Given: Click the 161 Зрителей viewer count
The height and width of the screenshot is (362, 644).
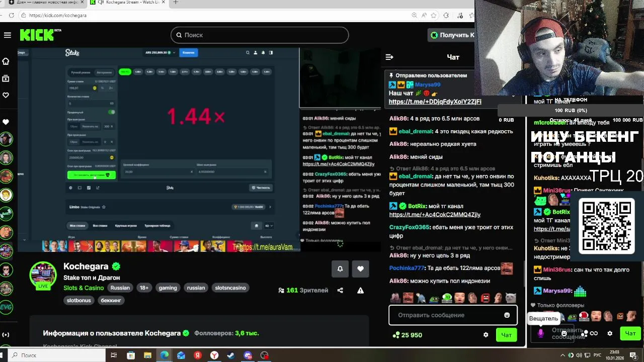Looking at the screenshot, I should pos(303,290).
